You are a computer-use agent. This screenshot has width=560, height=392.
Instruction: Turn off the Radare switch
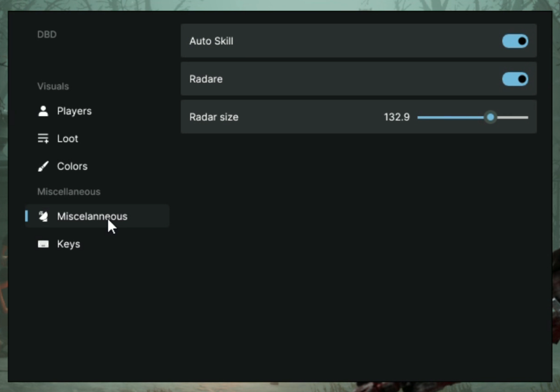pyautogui.click(x=515, y=79)
